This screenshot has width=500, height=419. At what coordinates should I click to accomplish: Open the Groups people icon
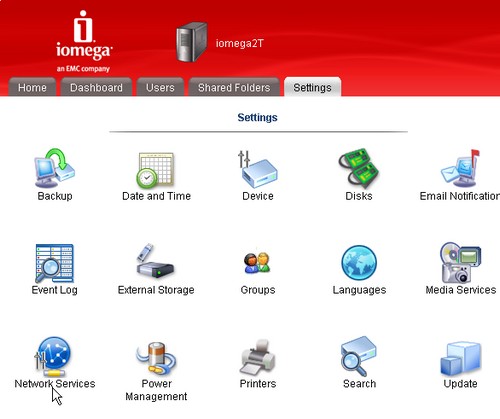click(x=257, y=263)
